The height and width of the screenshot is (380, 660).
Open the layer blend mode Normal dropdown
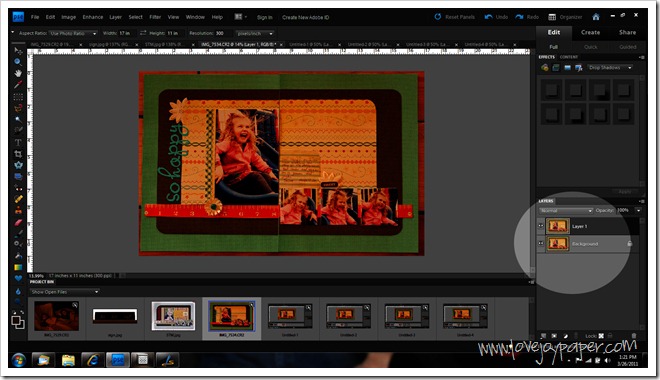[x=566, y=210]
